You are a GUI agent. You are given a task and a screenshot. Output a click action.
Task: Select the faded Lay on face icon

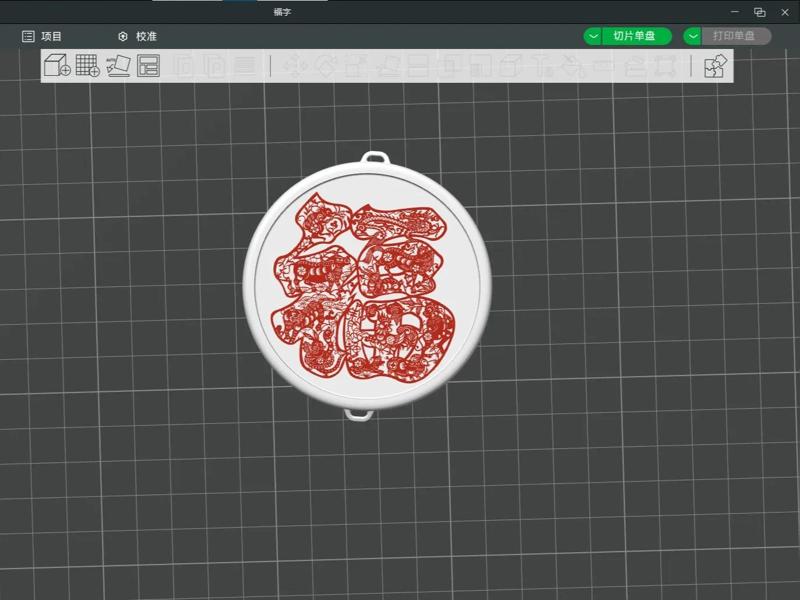[388, 66]
